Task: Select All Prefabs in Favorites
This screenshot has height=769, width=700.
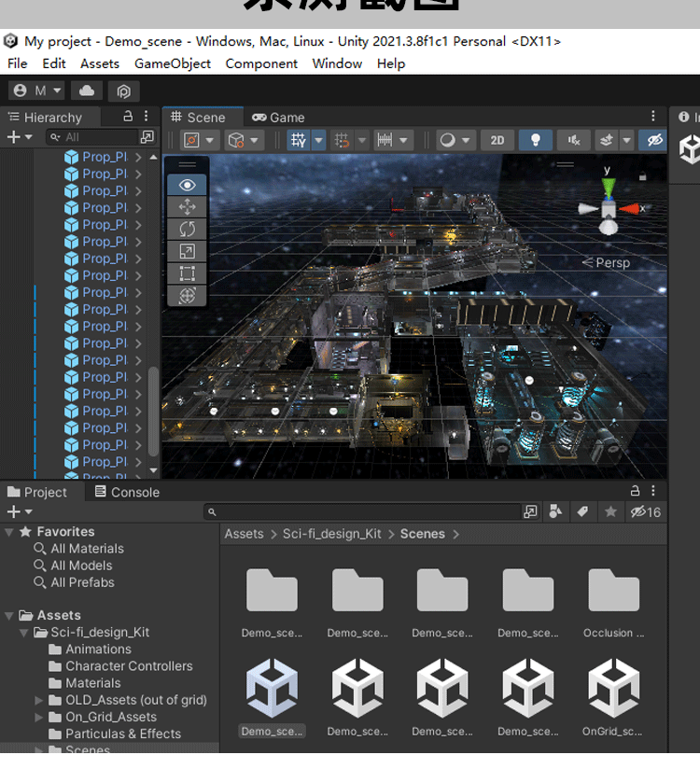Action: coord(82,582)
